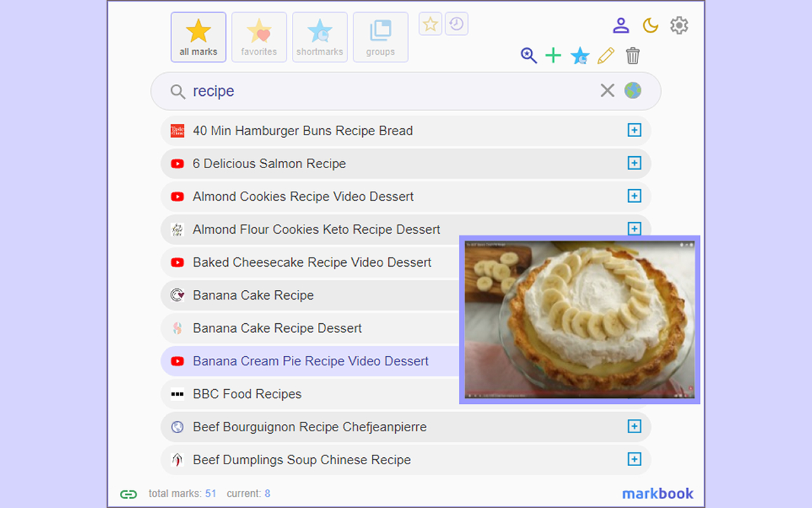Switch to the favorites tab
The height and width of the screenshot is (508, 812).
259,37
